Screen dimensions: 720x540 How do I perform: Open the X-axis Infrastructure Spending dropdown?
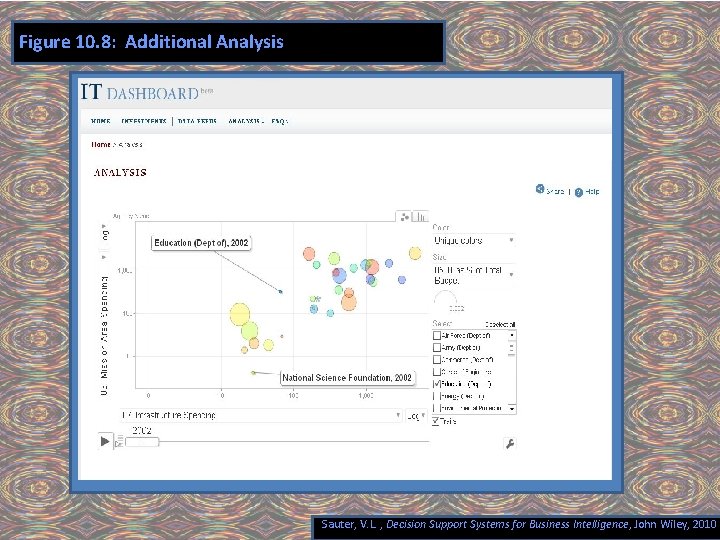261,416
